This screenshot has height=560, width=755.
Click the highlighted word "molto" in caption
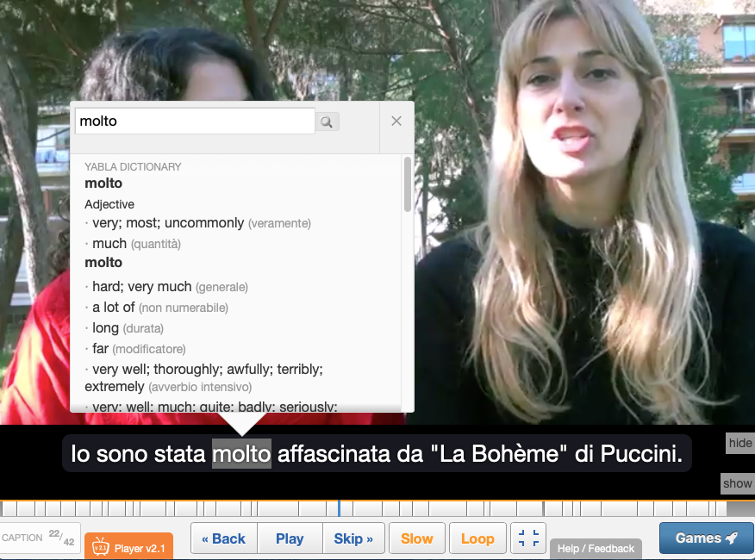point(241,454)
